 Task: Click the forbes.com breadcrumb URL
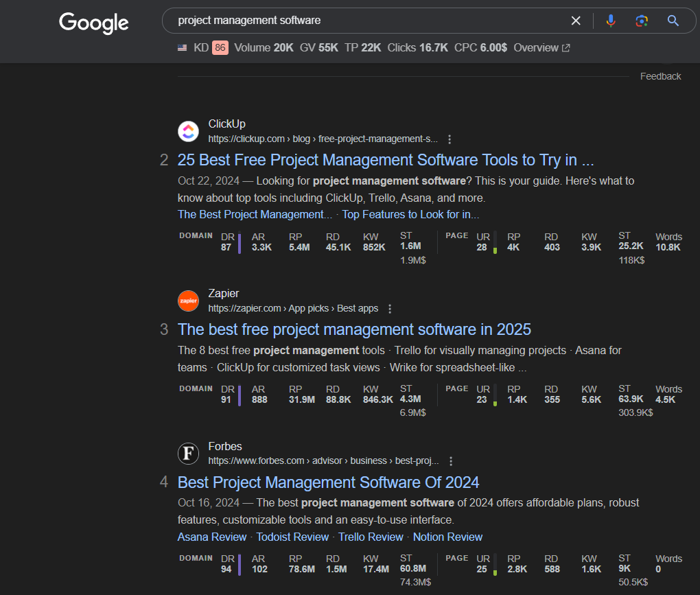[324, 460]
